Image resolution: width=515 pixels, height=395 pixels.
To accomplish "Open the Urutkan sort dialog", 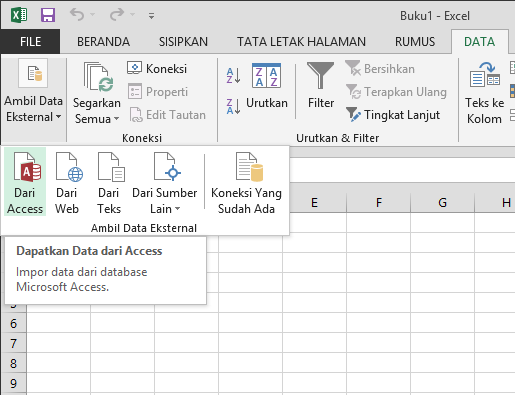I will click(x=267, y=86).
